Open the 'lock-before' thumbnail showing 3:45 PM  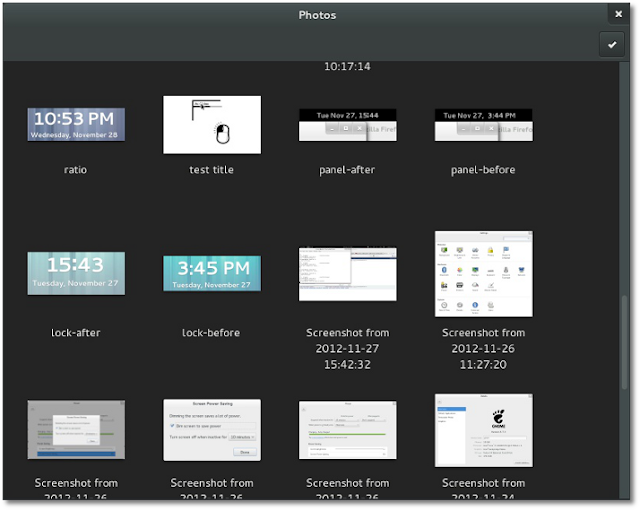(x=212, y=273)
